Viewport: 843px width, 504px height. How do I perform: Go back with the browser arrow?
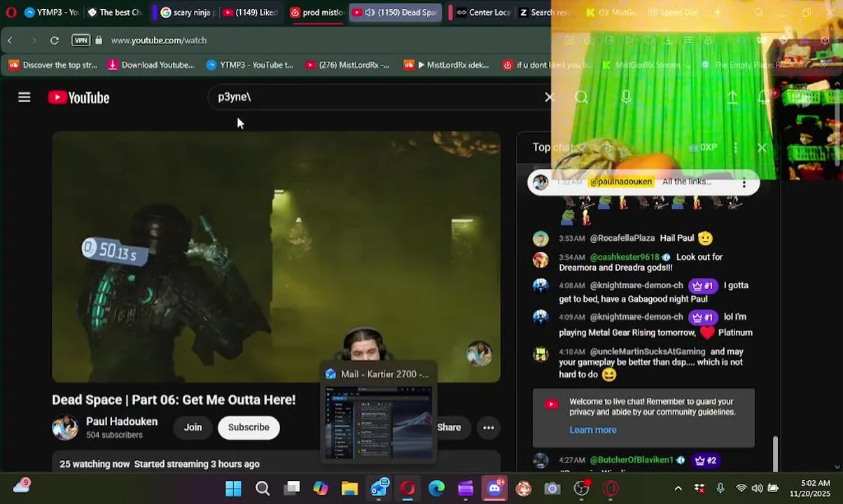pyautogui.click(x=10, y=41)
